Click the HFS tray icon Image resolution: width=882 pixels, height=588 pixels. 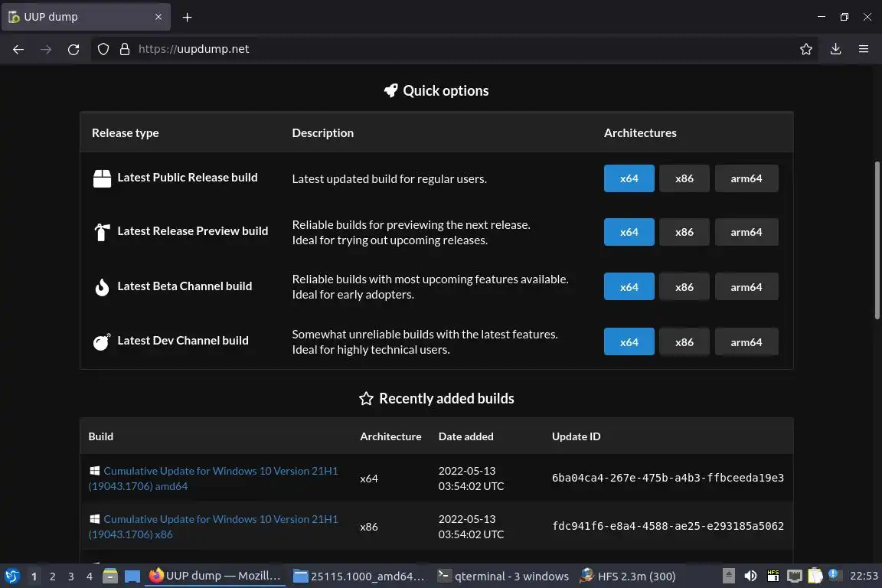tap(773, 576)
